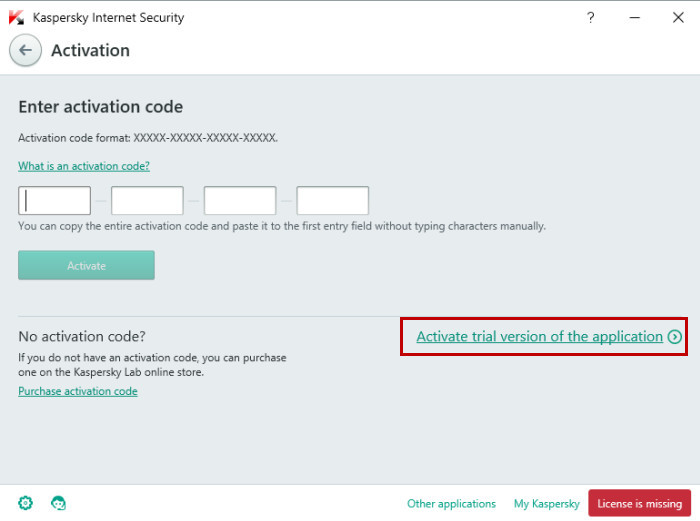Image resolution: width=700 pixels, height=521 pixels.
Task: Go to 'My Kaspersky' in bottom bar
Action: pyautogui.click(x=546, y=504)
